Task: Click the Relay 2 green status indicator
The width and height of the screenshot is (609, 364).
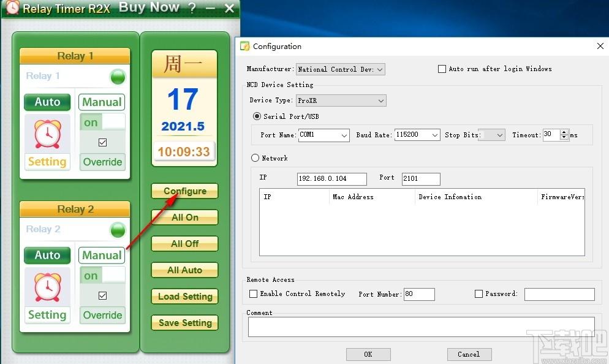Action: (x=118, y=230)
